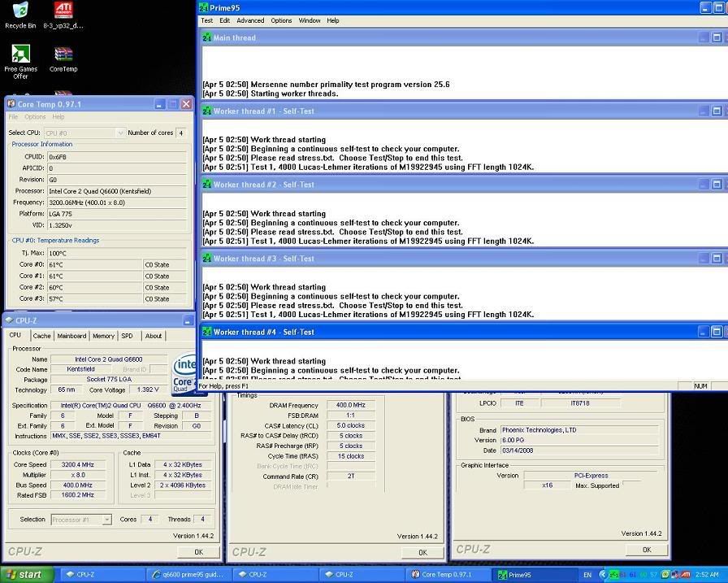Open the Prime95 Test menu
Image resolution: width=728 pixels, height=583 pixels.
click(x=206, y=20)
